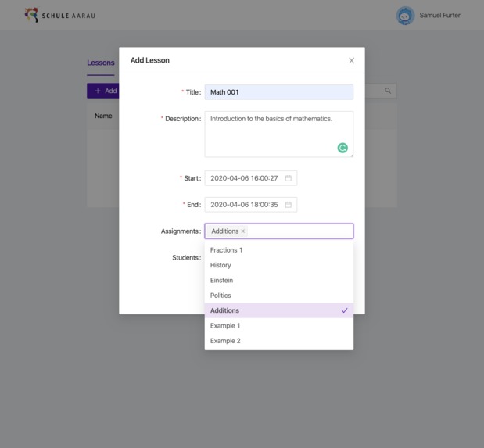This screenshot has width=484, height=448.
Task: Focus the Assignments multi-select box
Action: click(x=278, y=231)
